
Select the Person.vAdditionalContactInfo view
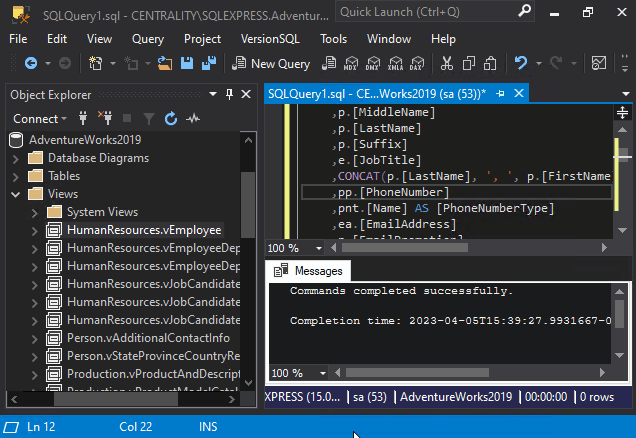(148, 338)
